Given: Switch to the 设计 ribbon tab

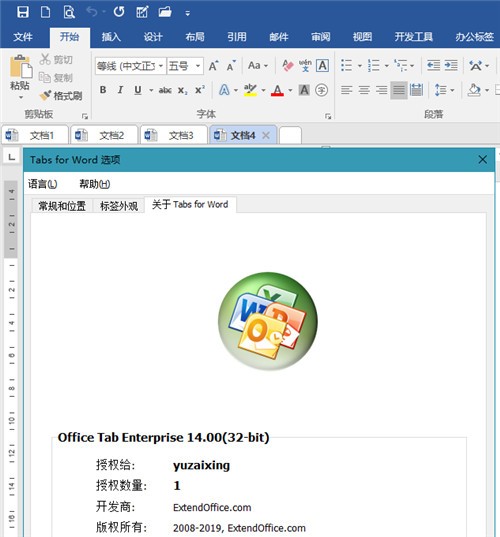Looking at the screenshot, I should click(153, 37).
